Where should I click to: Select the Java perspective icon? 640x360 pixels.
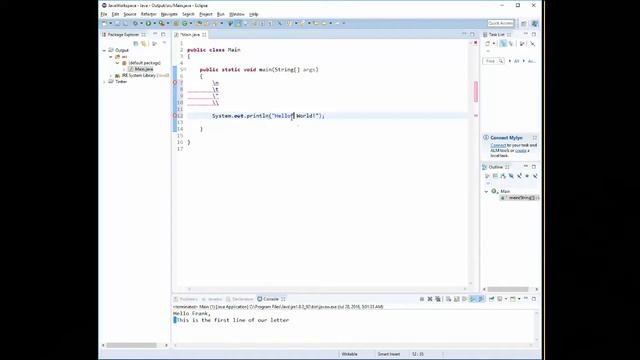(x=535, y=24)
